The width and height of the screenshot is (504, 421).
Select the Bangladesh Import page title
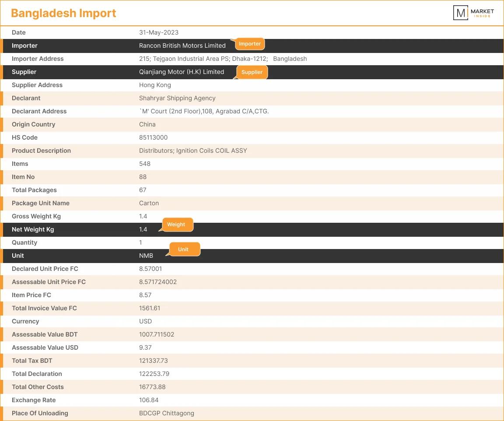tap(63, 12)
